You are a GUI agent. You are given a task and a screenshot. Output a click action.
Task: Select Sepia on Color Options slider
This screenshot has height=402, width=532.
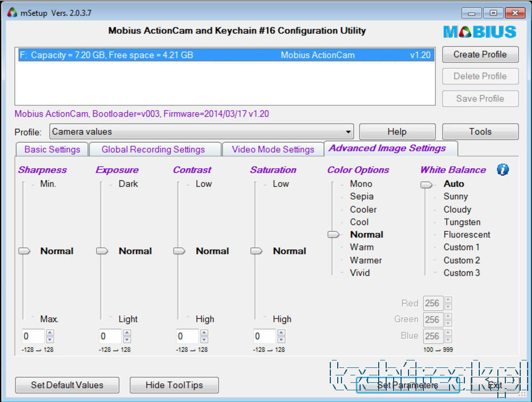(x=362, y=196)
